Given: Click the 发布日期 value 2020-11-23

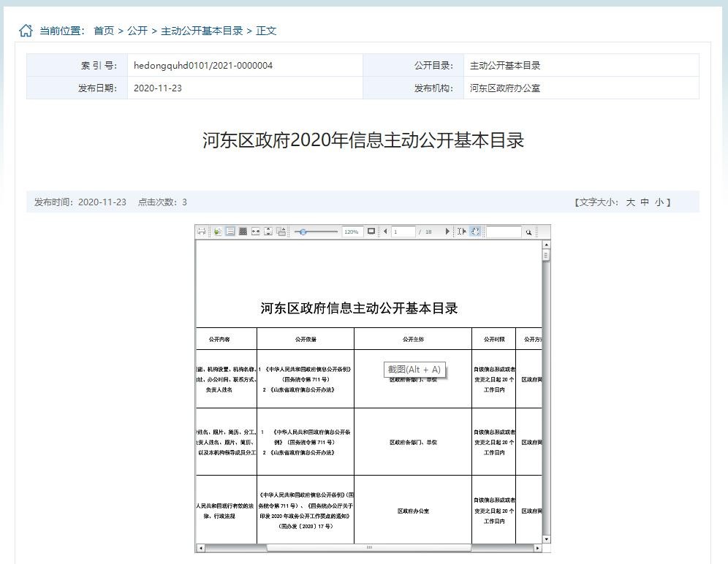Looking at the screenshot, I should coord(158,88).
